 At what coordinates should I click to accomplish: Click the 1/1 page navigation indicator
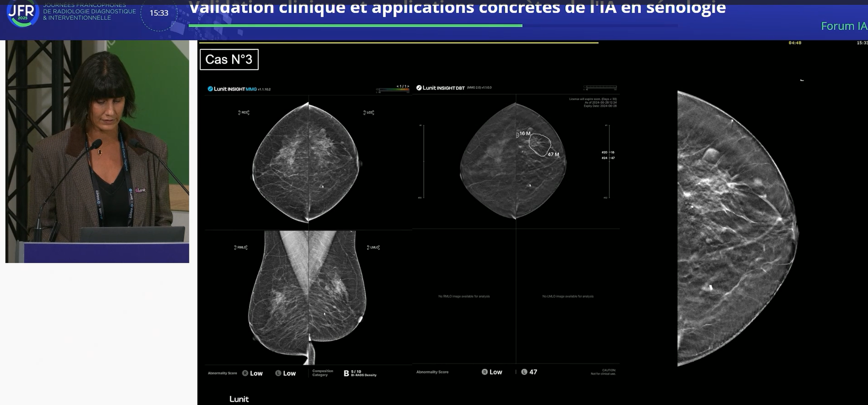402,87
